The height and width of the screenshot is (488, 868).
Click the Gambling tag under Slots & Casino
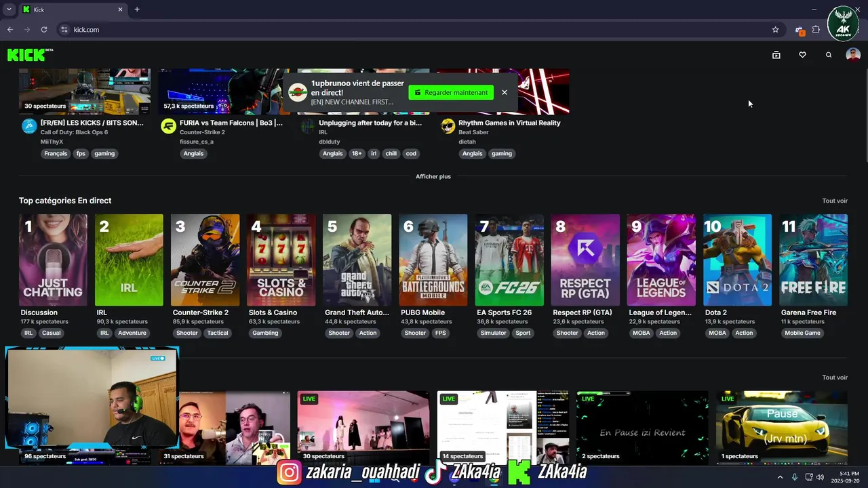[x=265, y=333]
